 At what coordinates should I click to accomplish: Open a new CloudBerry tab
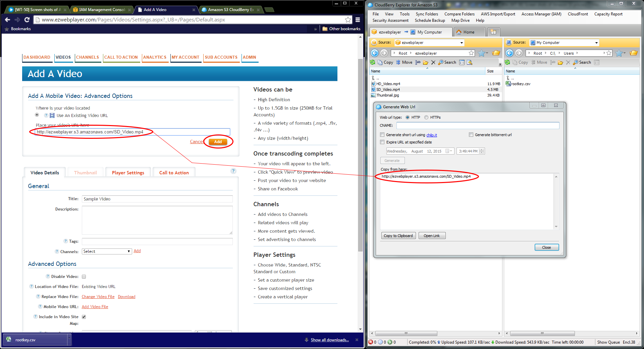[493, 32]
